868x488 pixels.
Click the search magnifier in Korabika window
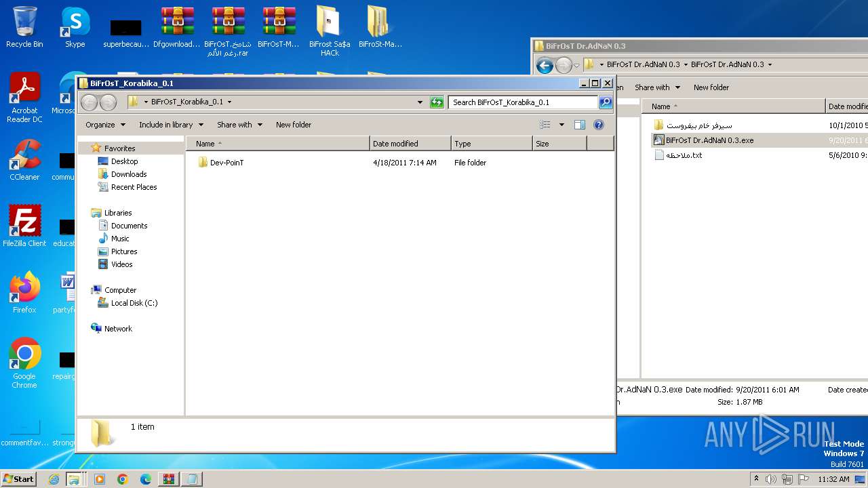pyautogui.click(x=606, y=102)
